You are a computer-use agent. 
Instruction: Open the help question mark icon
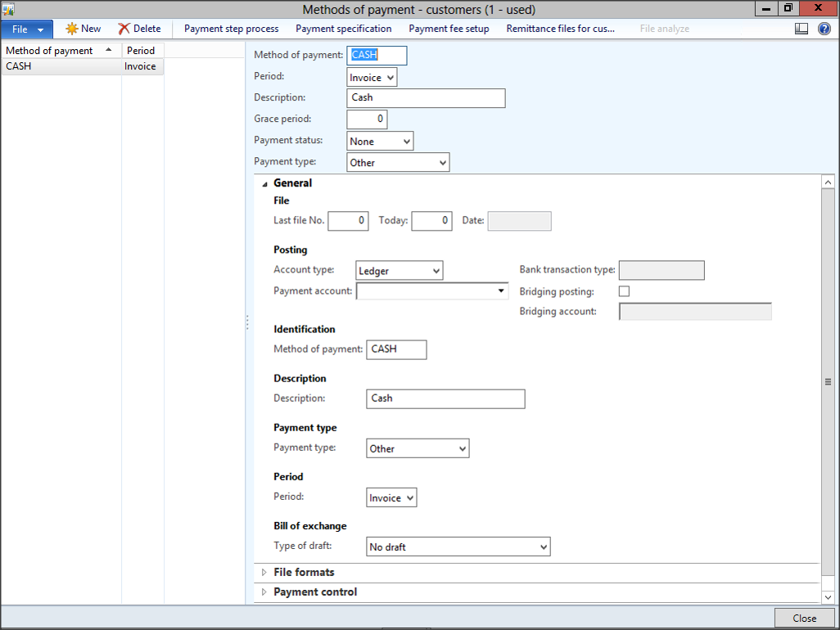click(824, 29)
